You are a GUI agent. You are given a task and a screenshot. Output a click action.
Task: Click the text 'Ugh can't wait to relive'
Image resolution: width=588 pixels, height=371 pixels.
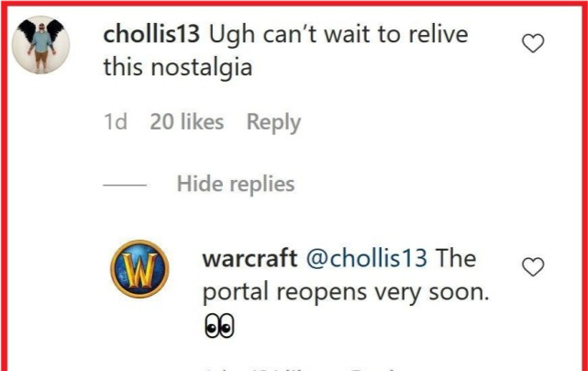click(x=338, y=35)
